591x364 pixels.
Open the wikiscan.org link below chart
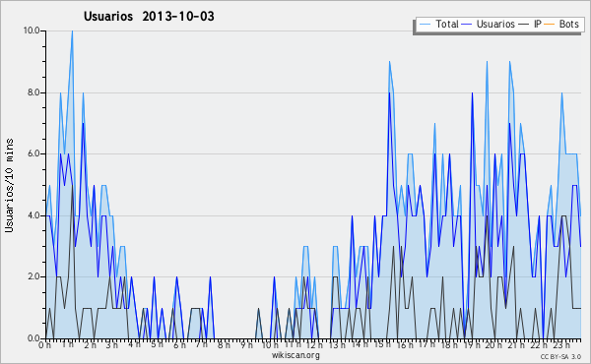click(x=295, y=355)
